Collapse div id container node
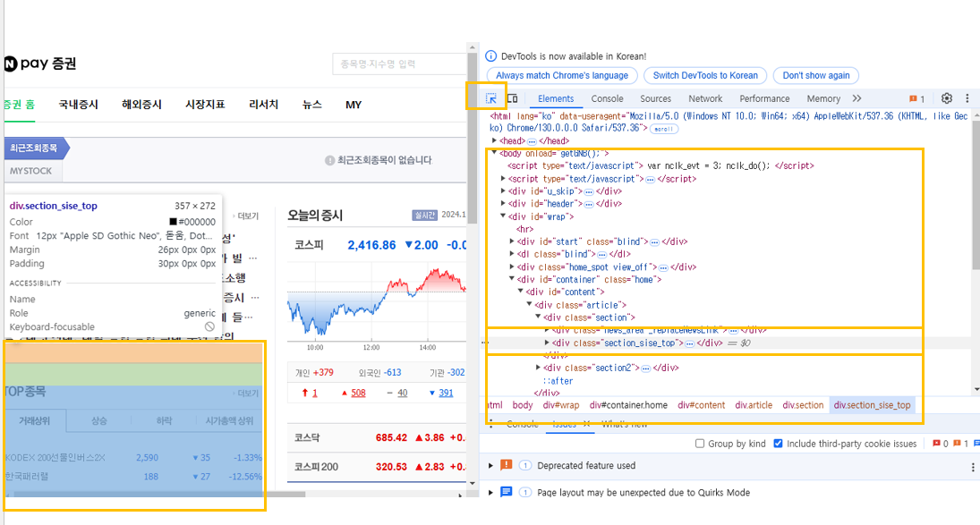The width and height of the screenshot is (980, 525). coord(512,279)
